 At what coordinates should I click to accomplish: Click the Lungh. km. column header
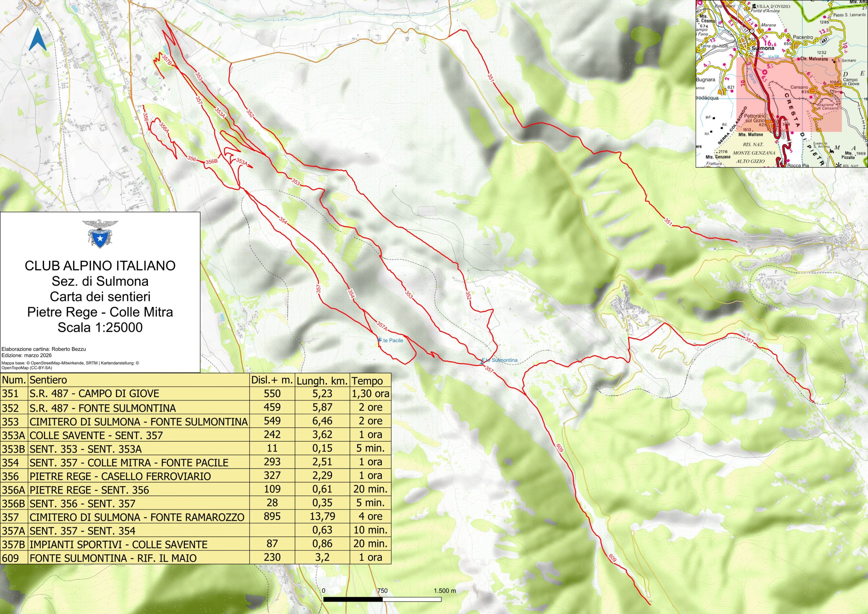[322, 381]
